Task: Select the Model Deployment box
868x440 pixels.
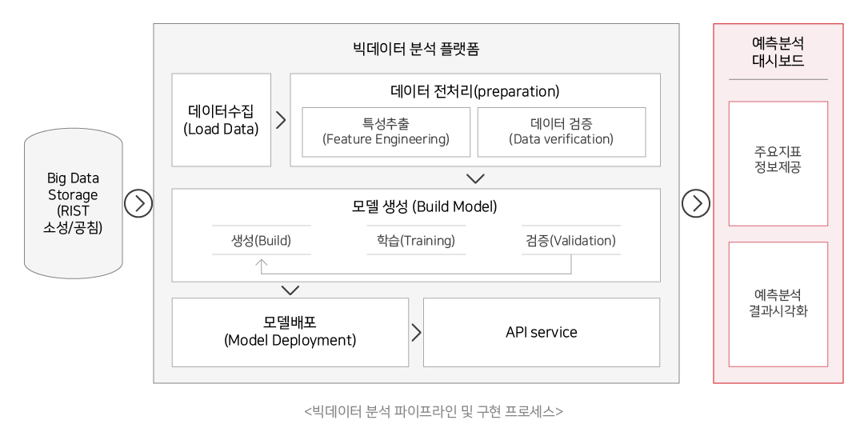Action: tap(290, 332)
